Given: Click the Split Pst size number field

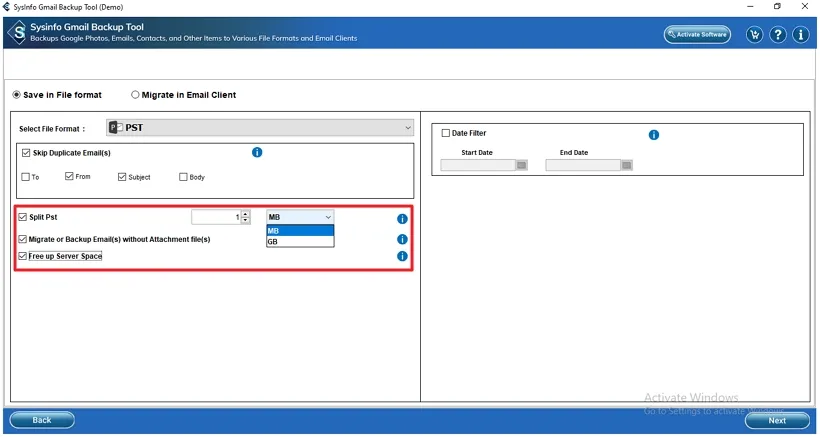Looking at the screenshot, I should pos(215,217).
